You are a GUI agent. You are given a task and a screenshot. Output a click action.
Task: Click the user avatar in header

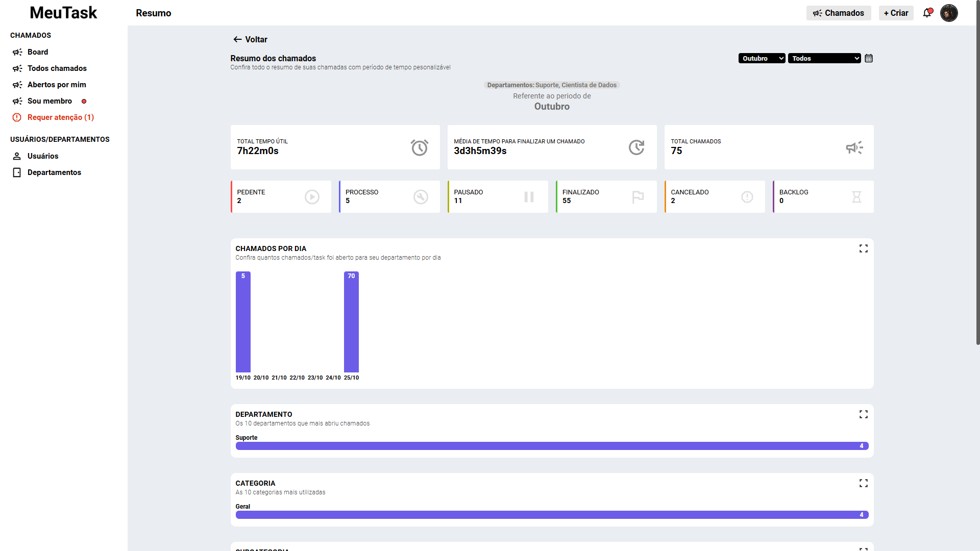(949, 13)
